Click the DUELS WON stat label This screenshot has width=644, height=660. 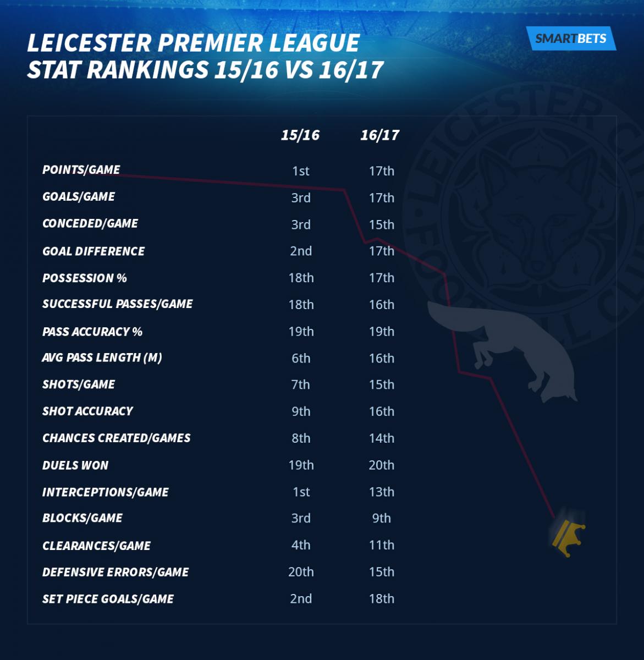(x=75, y=465)
